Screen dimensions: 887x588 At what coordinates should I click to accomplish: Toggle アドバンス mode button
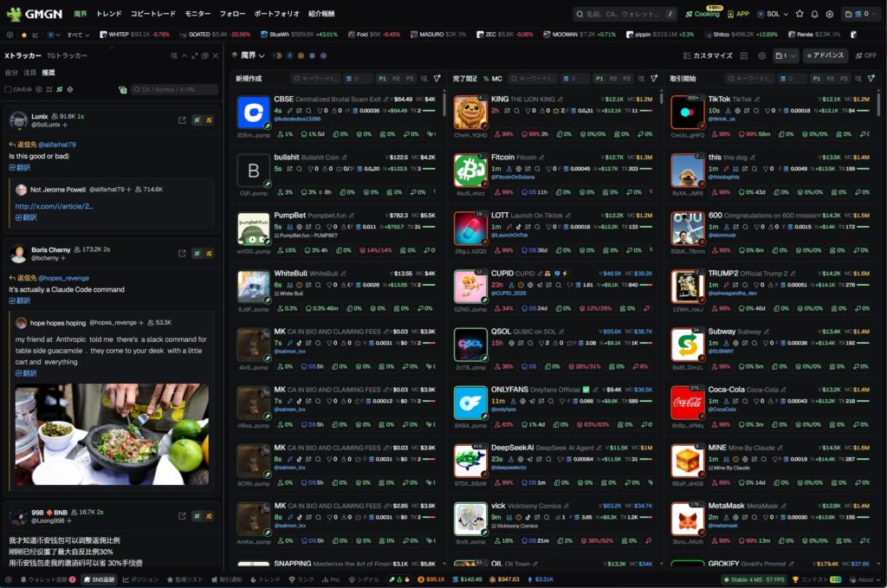point(825,55)
